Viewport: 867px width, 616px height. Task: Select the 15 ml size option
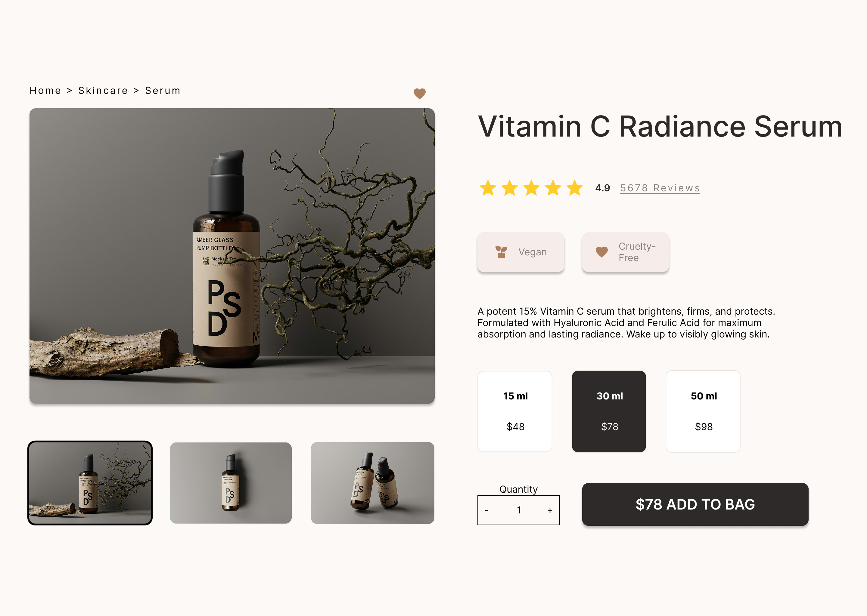[x=515, y=411]
